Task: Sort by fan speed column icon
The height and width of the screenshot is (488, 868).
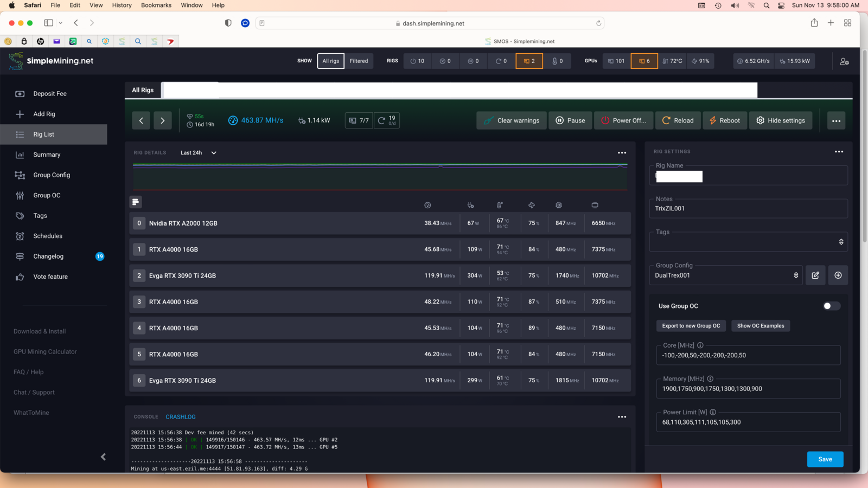Action: pyautogui.click(x=532, y=205)
